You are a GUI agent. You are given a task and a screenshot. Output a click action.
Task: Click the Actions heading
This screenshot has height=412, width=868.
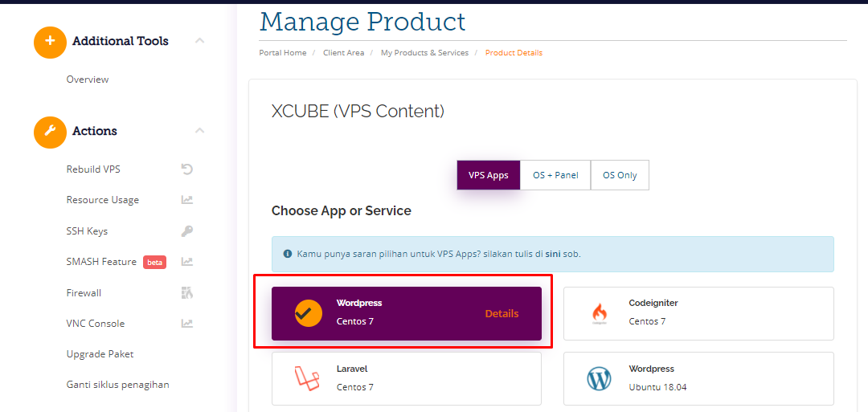pos(95,132)
